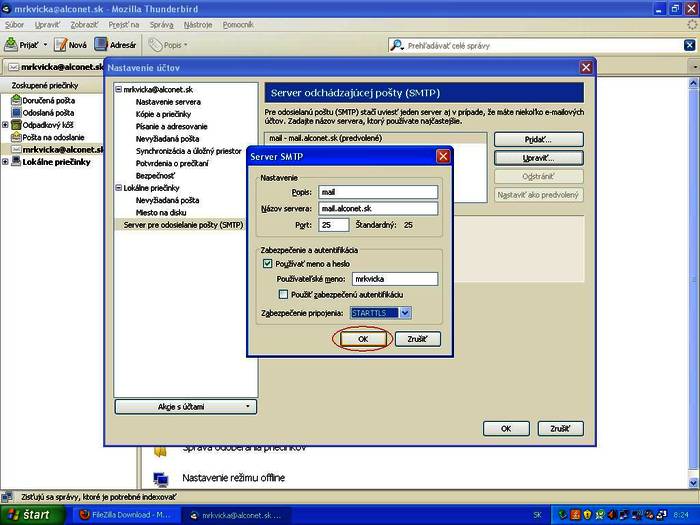Expand Odpadkový kôš folder in sidebar
Image resolution: width=700 pixels, height=525 pixels.
click(5, 125)
